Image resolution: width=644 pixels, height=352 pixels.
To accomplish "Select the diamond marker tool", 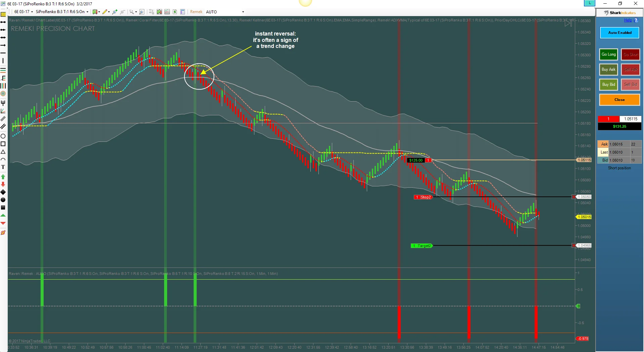I will point(3,192).
